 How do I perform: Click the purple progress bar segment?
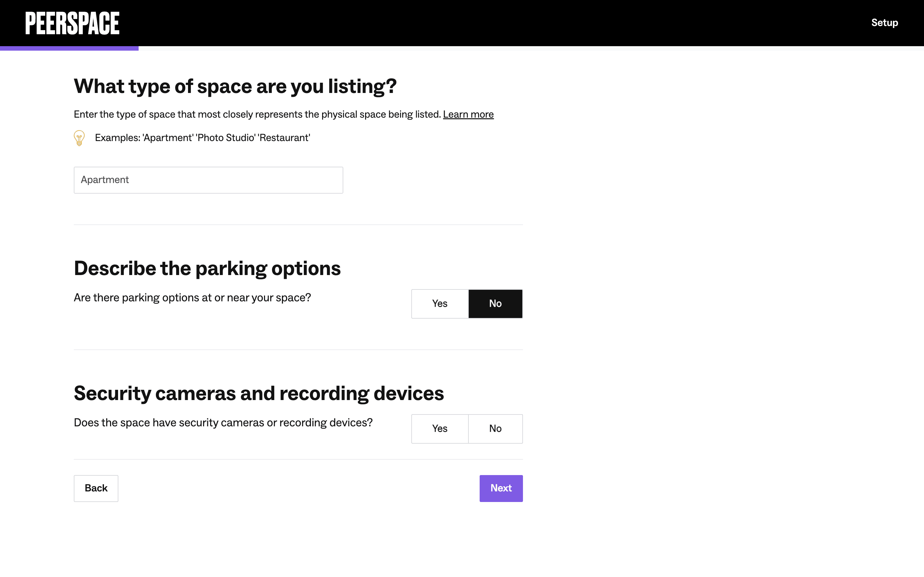point(69,48)
